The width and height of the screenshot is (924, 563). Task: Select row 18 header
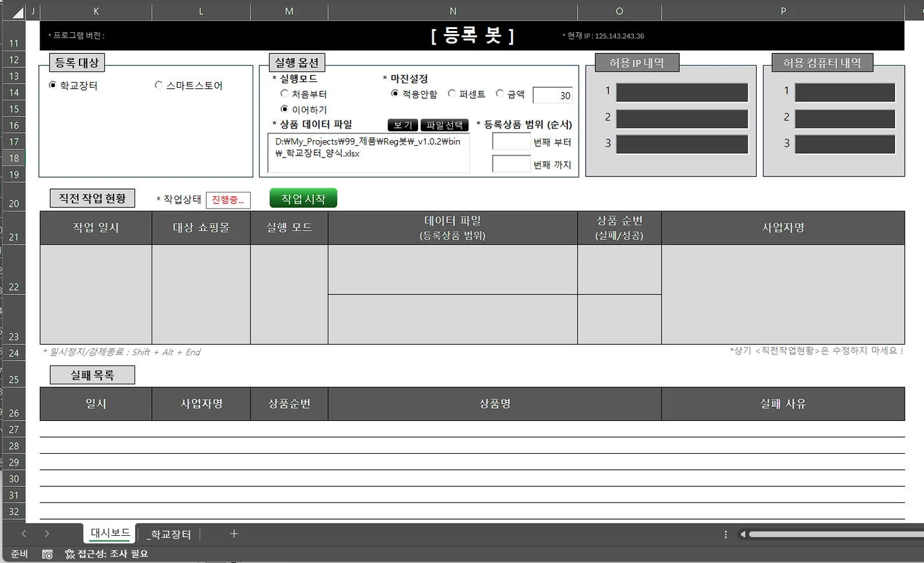pos(14,158)
